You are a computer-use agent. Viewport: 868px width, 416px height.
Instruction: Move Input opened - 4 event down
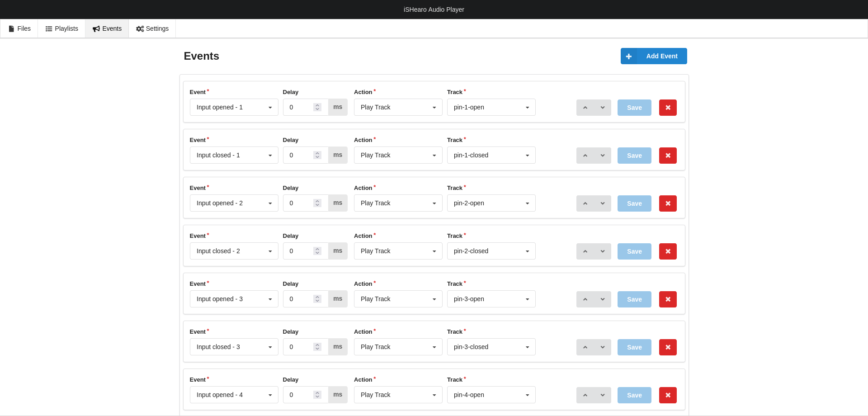click(603, 395)
